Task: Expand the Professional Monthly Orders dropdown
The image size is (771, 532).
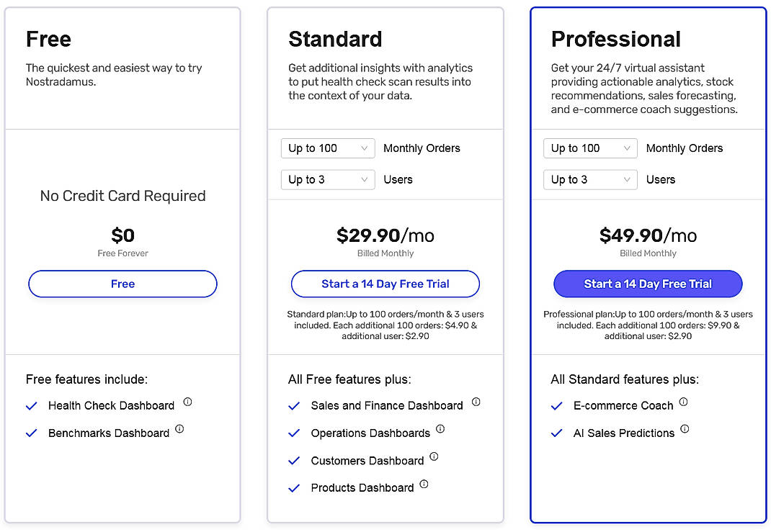Action: [x=590, y=148]
